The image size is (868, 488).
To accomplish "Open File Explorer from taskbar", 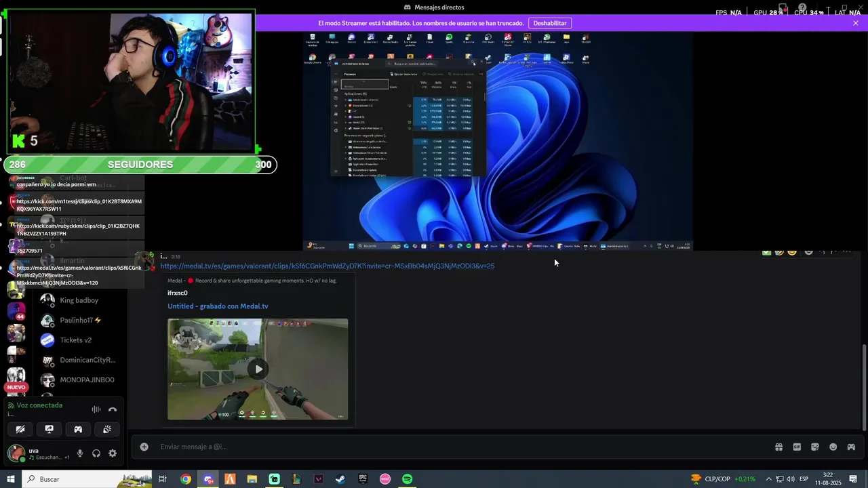I will [x=252, y=479].
